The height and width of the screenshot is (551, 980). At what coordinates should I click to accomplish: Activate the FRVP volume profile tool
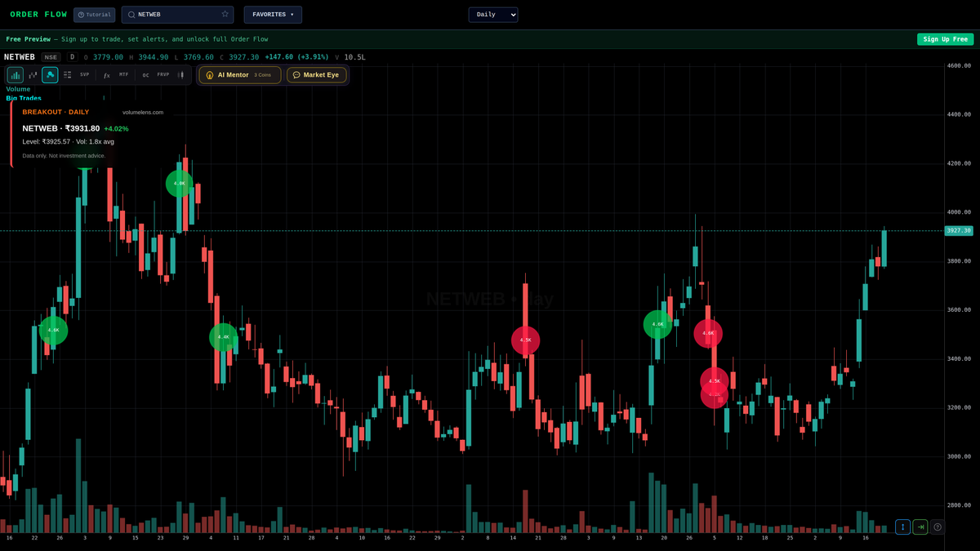163,74
